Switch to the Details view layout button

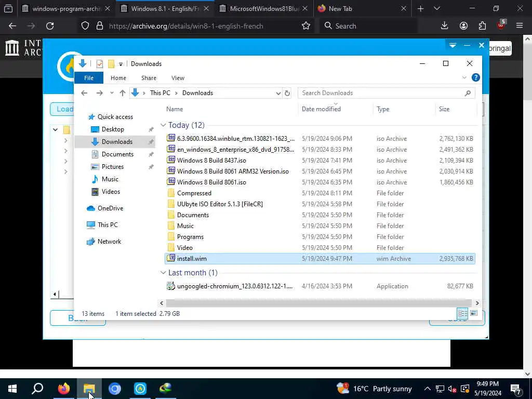[462, 313]
